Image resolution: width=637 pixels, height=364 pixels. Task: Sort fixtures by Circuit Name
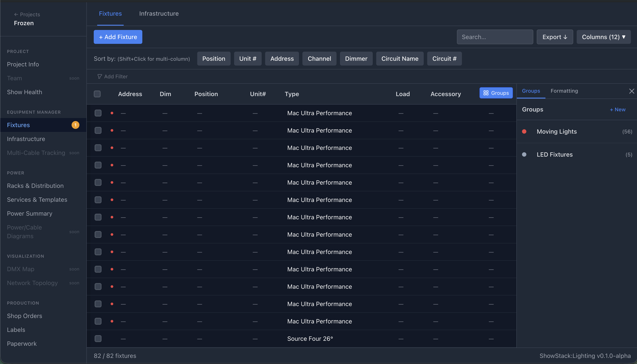click(x=400, y=59)
